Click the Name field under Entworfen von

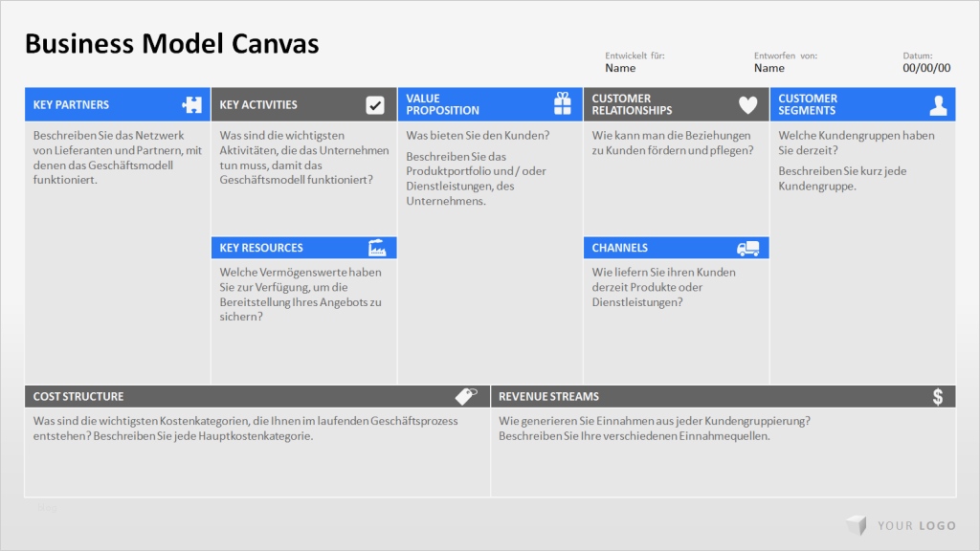pyautogui.click(x=768, y=68)
